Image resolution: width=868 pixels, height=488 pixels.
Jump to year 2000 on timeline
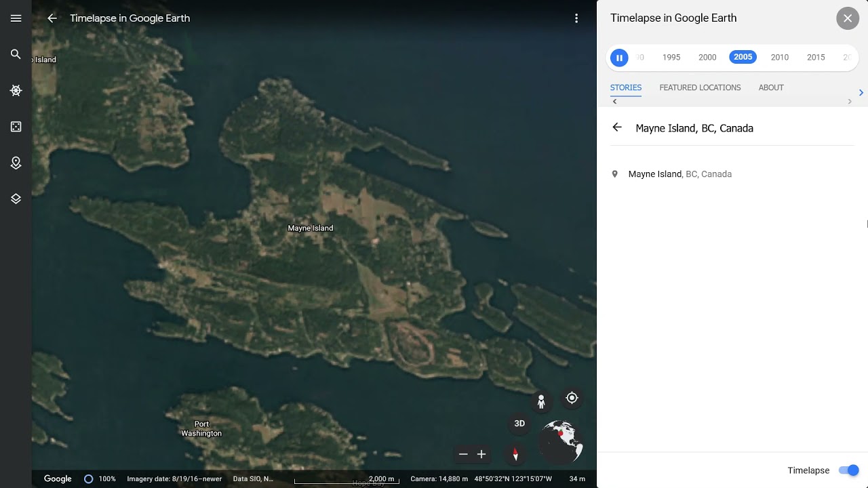707,58
